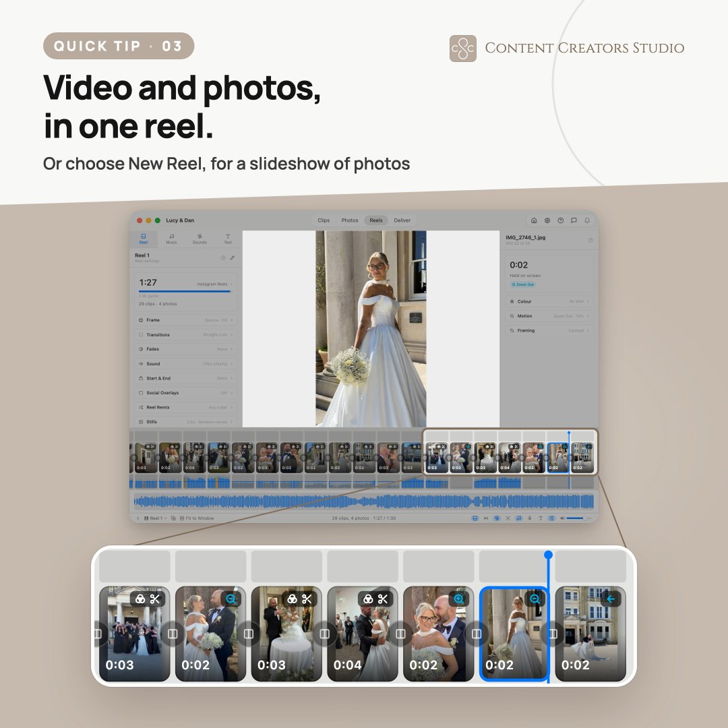Switch to the Deliver tab
The height and width of the screenshot is (728, 728).
click(x=402, y=220)
